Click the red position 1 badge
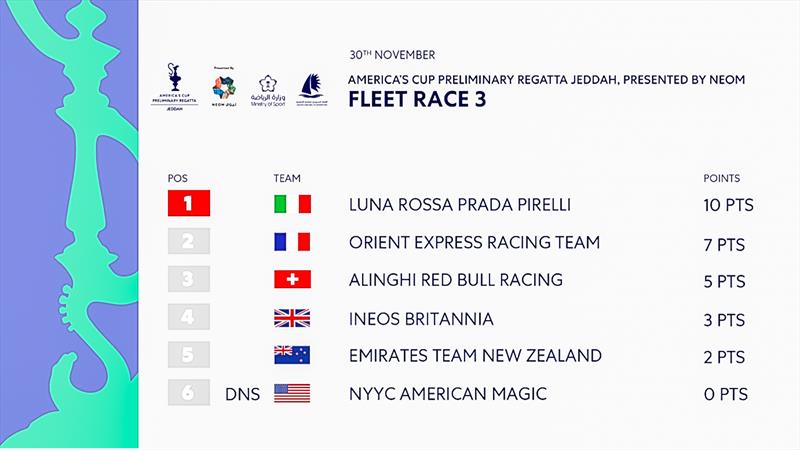Viewport: 800px width, 450px height. coord(189,203)
